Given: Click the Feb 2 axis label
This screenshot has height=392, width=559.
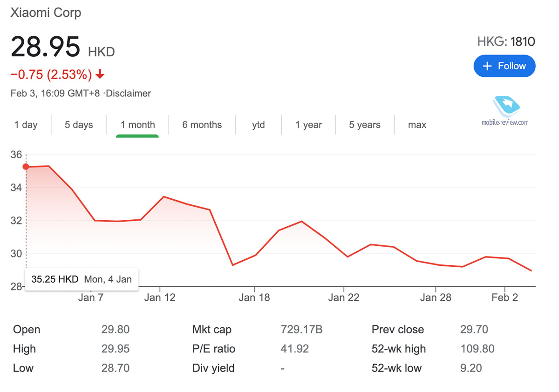Looking at the screenshot, I should (504, 297).
